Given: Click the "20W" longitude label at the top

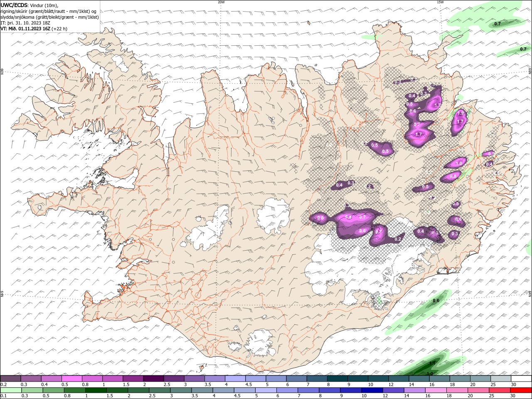Looking at the screenshot, I should point(221,2).
